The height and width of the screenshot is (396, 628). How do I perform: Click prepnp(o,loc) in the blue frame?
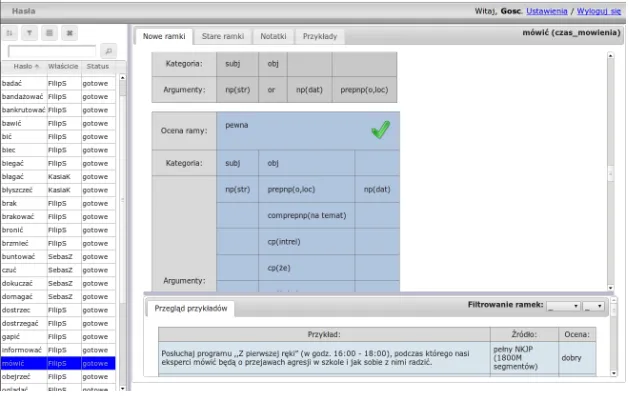[306, 189]
